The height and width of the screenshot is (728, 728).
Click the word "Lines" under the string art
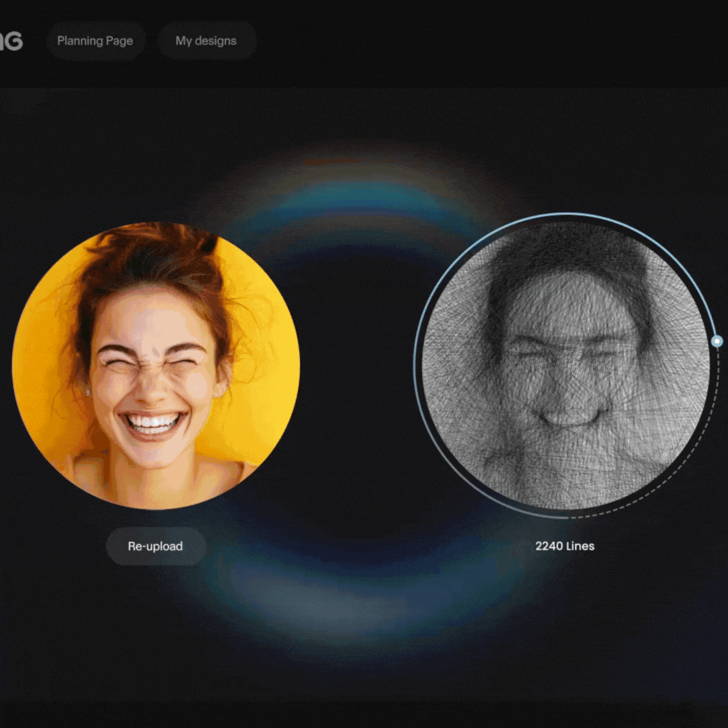pos(580,546)
